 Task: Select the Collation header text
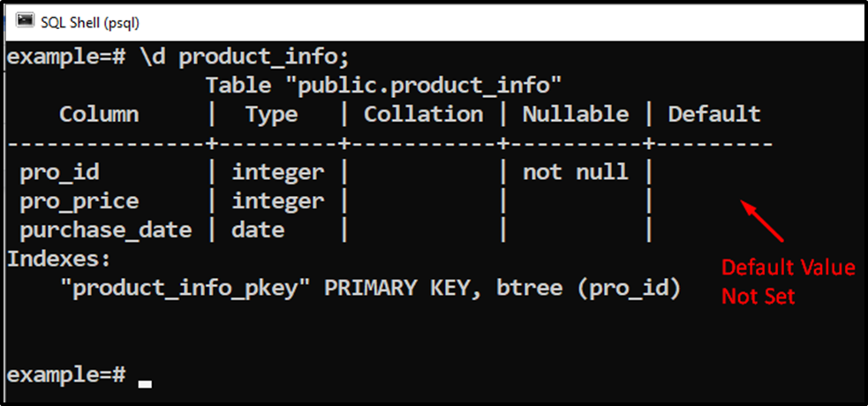(424, 115)
